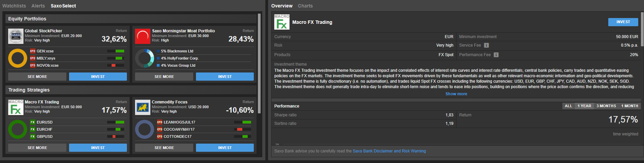Click the Trading Strategies section header
The width and height of the screenshot is (644, 163).
[131, 90]
